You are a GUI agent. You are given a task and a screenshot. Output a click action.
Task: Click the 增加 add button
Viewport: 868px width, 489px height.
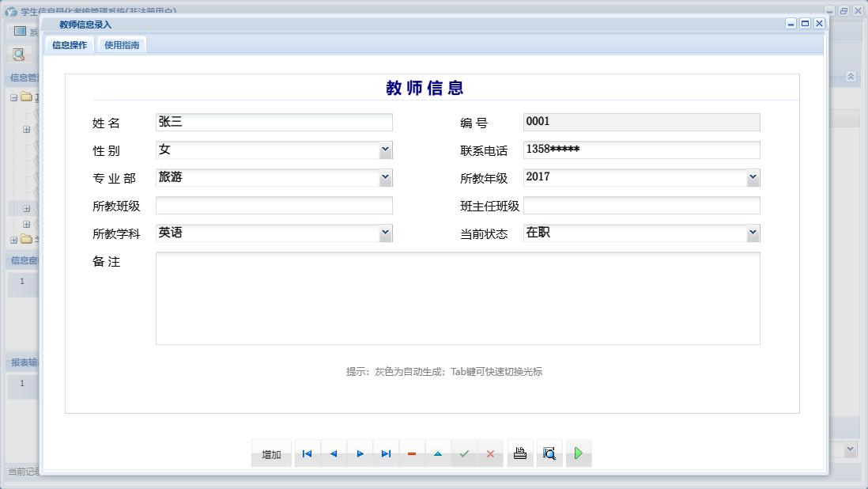click(x=271, y=453)
